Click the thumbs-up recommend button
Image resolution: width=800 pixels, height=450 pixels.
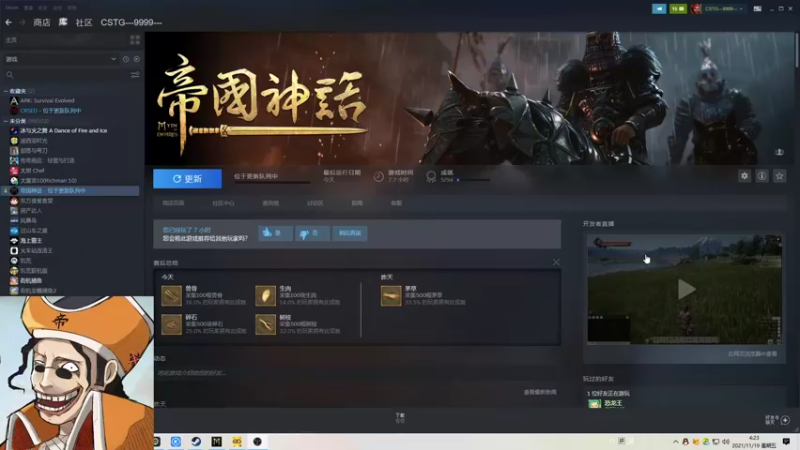click(x=276, y=233)
